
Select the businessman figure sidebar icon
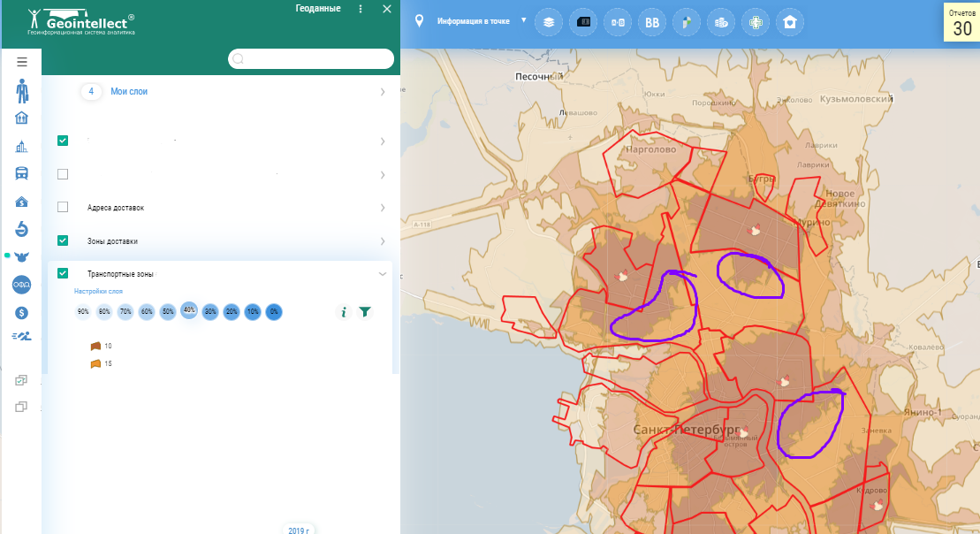point(22,90)
